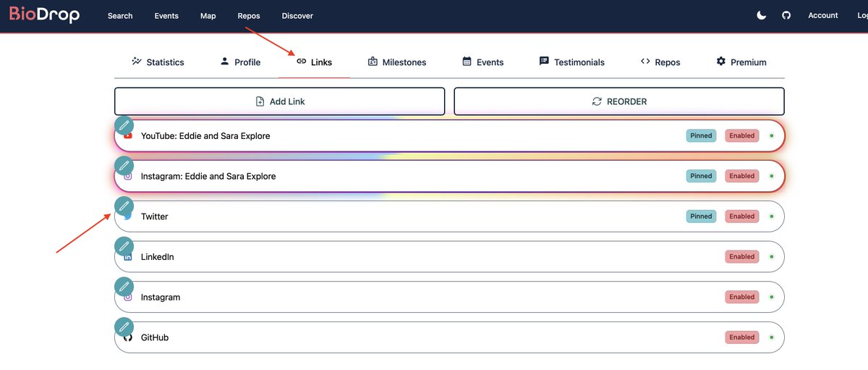This screenshot has height=370, width=868.
Task: Click Enabled badge on GitHub row
Action: tap(742, 337)
